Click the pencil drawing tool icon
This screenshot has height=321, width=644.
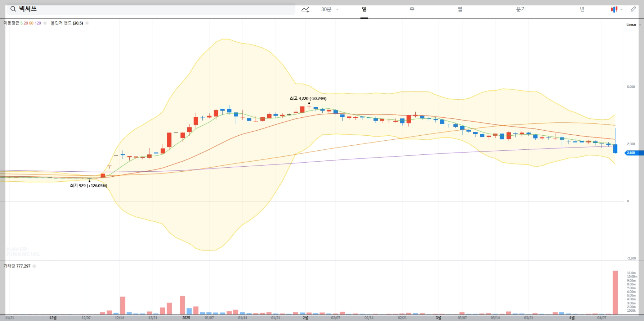tap(634, 9)
